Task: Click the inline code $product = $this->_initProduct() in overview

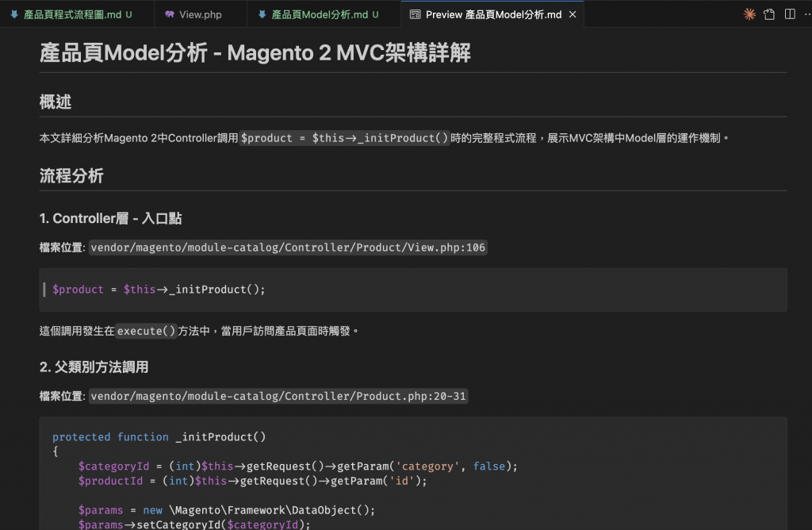Action: [x=344, y=138]
